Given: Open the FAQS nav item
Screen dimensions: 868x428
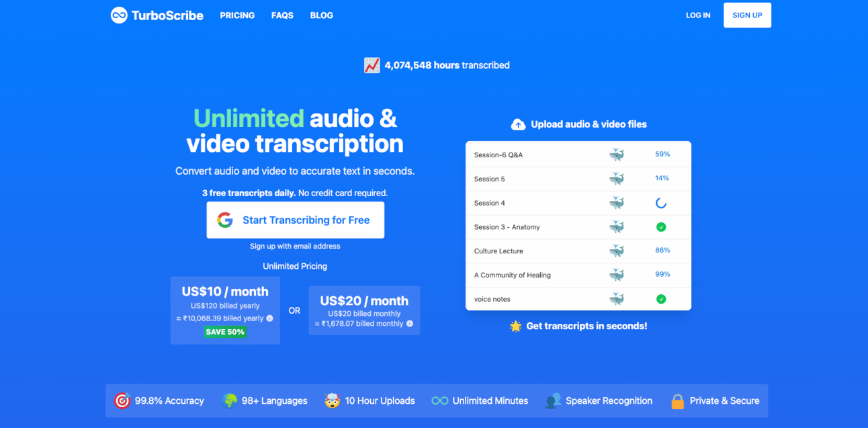Looking at the screenshot, I should [282, 15].
